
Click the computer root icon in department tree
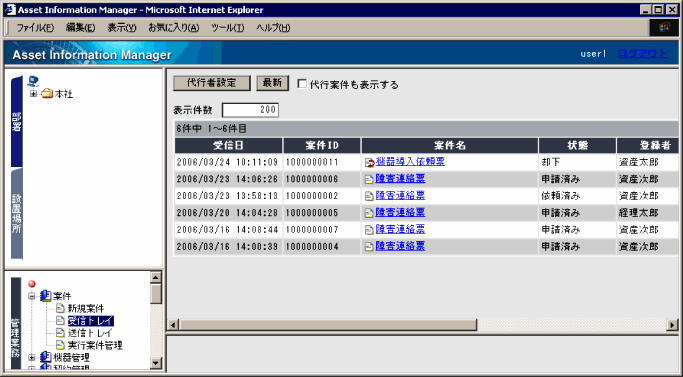click(33, 81)
